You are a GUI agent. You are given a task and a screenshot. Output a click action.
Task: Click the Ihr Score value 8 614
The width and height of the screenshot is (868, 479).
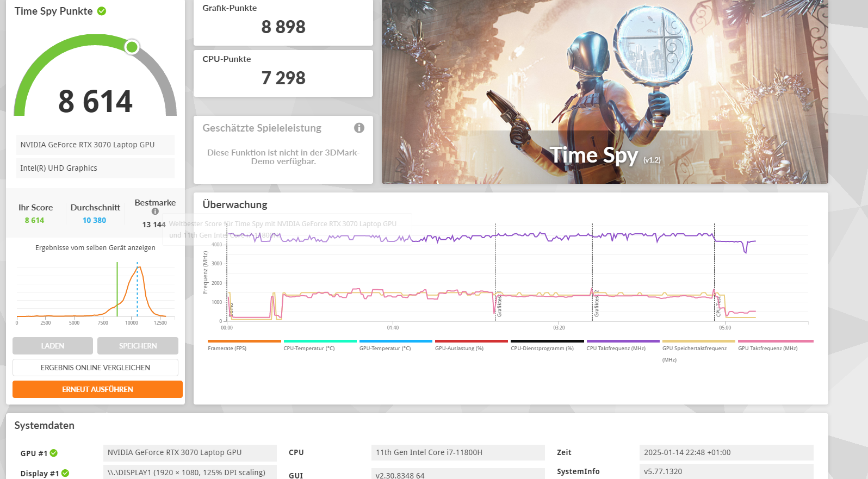click(x=34, y=220)
